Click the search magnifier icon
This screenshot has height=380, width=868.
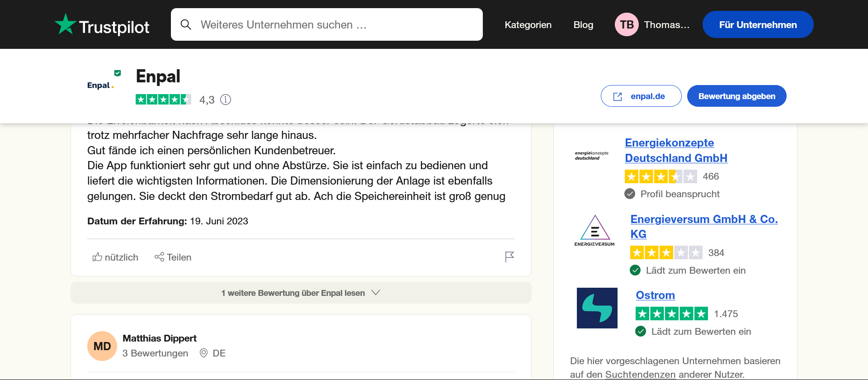point(186,24)
